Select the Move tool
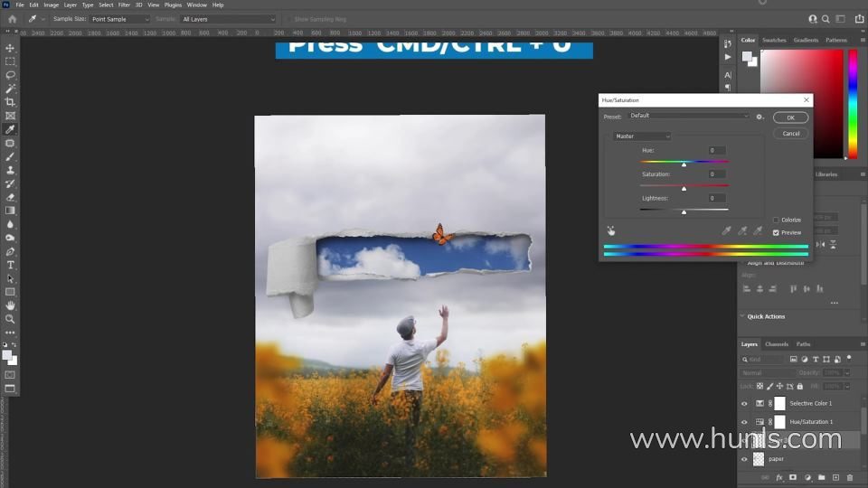 pos(10,48)
